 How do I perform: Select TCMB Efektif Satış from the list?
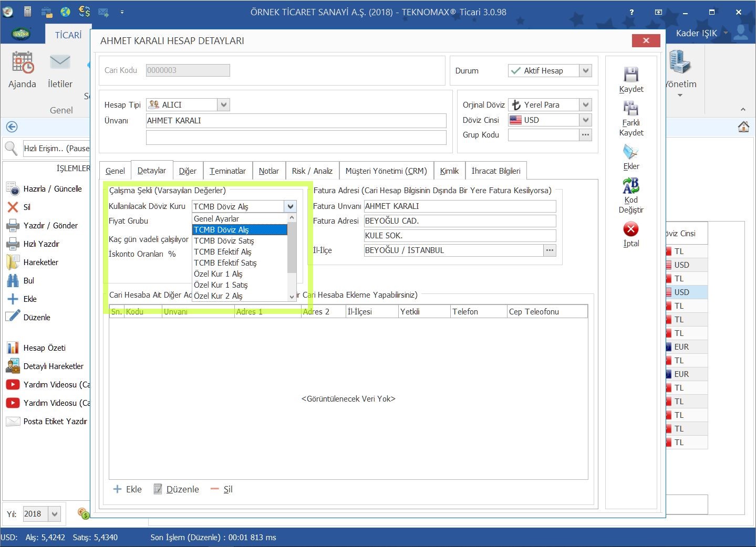(225, 263)
